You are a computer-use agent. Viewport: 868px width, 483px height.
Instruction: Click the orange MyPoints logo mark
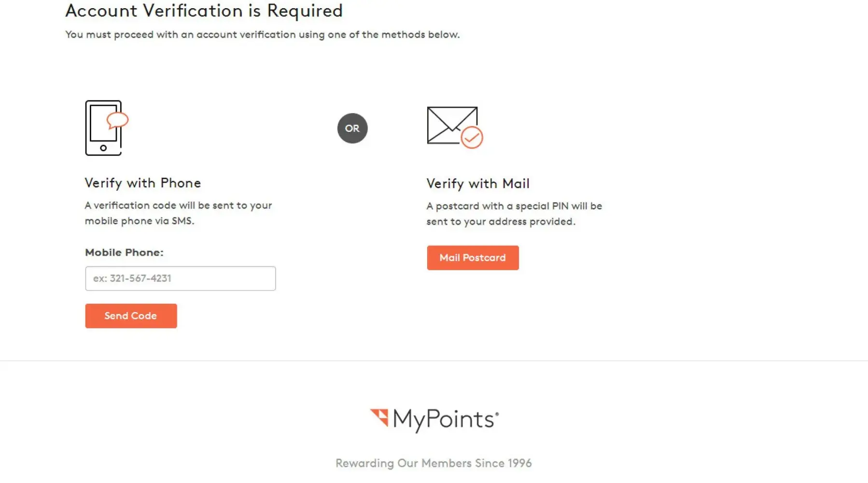[379, 417]
